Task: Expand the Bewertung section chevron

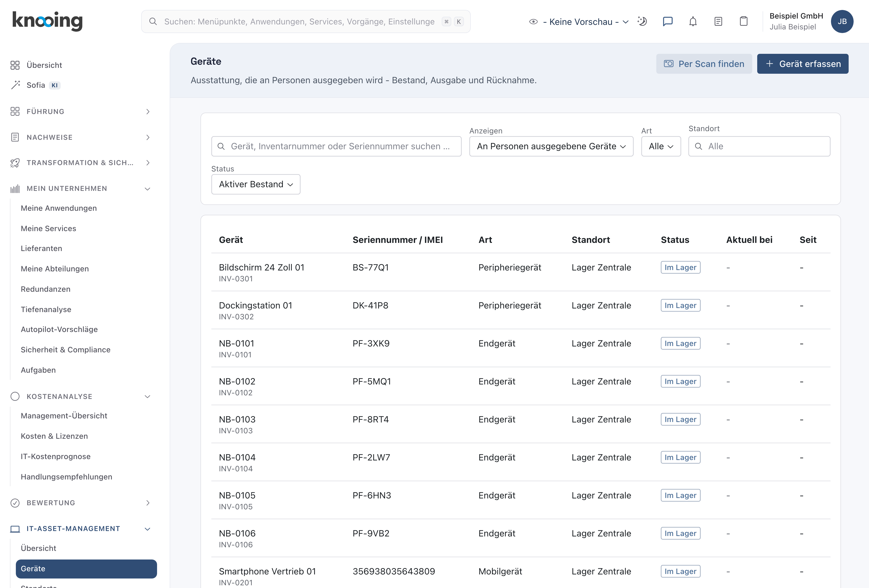Action: click(x=148, y=503)
